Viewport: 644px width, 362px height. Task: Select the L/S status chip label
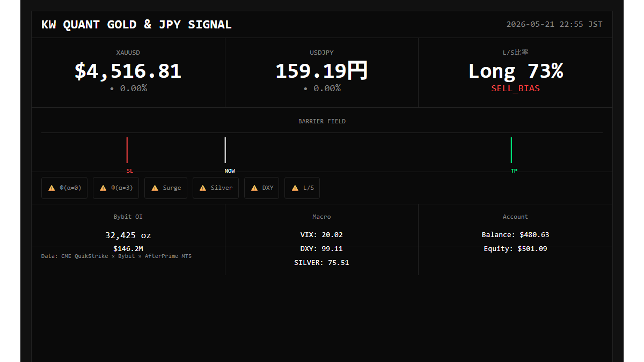point(309,188)
